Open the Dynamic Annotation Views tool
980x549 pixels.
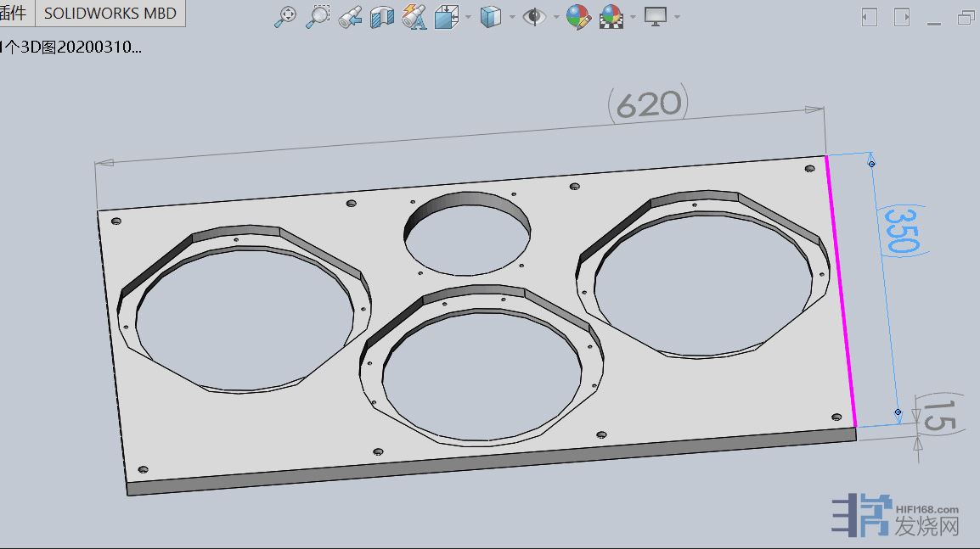click(414, 16)
